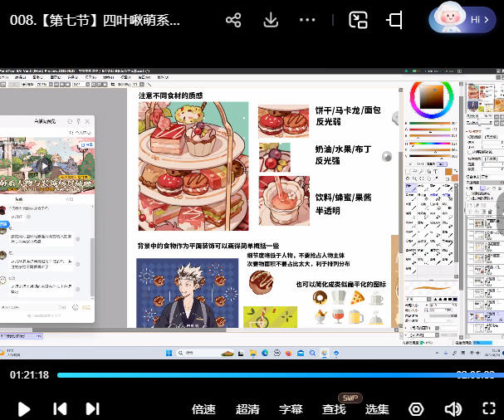This screenshot has width=504, height=420.
Task: Open the Hi assistant bubble
Action: (463, 19)
